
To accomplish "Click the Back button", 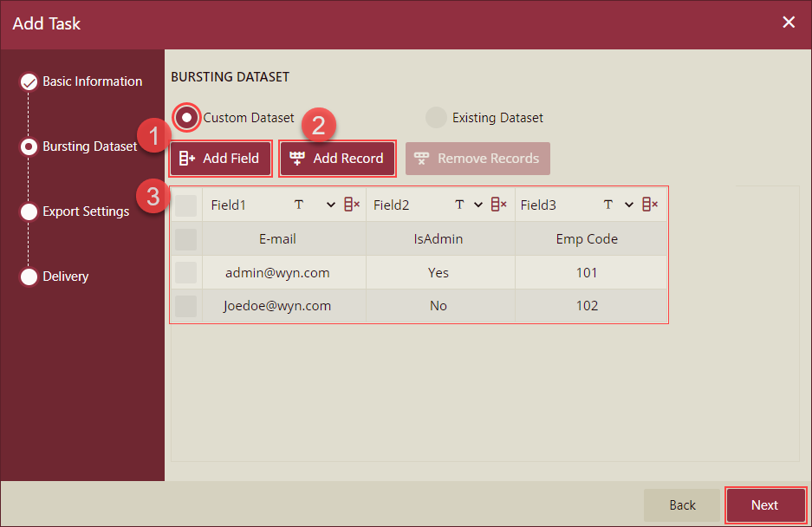I will pos(681,504).
